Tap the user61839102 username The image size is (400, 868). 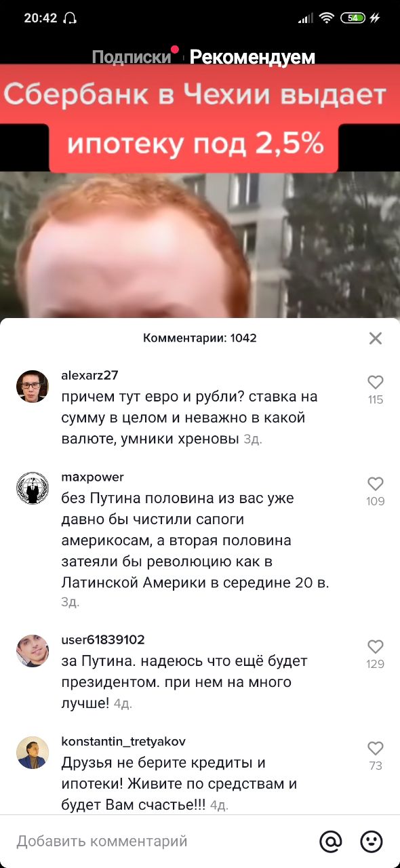click(x=103, y=640)
